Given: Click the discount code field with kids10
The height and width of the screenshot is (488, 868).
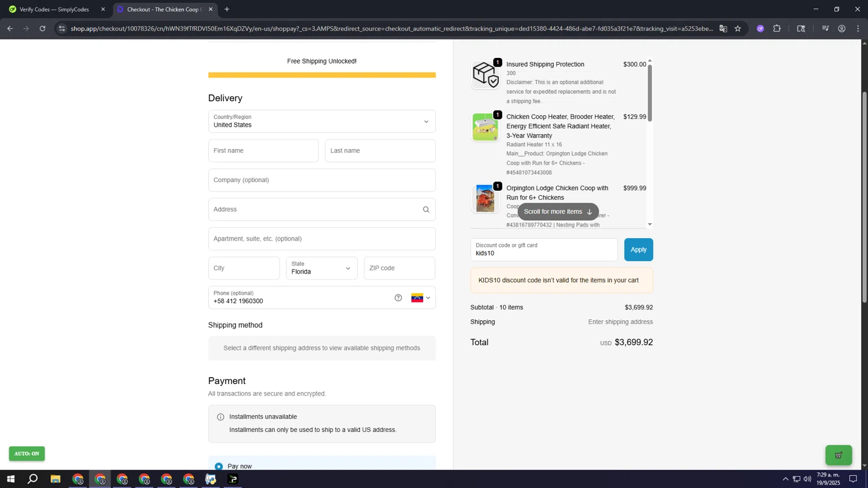Looking at the screenshot, I should click(x=544, y=250).
